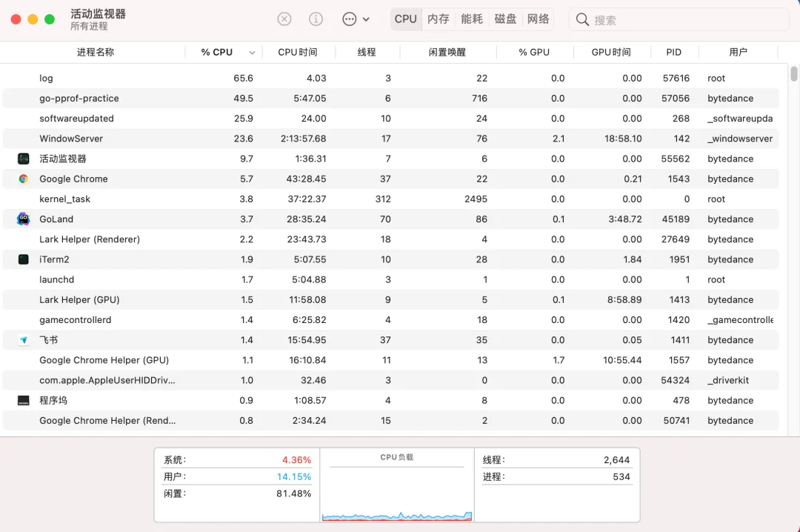Switch to the 网络 tab
This screenshot has width=800, height=532.
(x=539, y=19)
